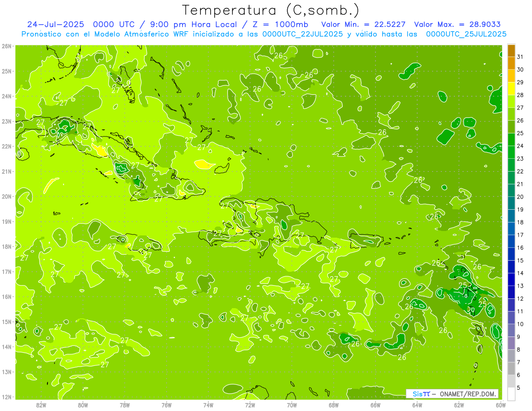The height and width of the screenshot is (411, 532).
Task: Click the green legend swatch between 24 and 25
Action: pos(511,139)
